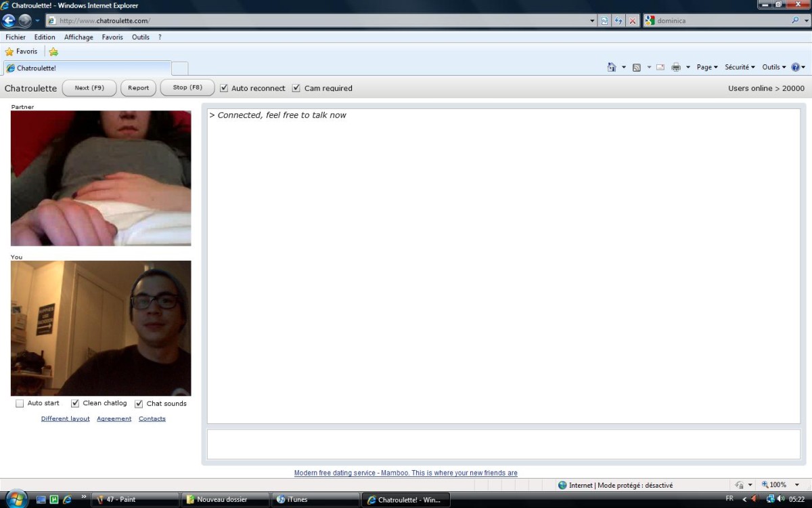
Task: Expand the Print options dropdown arrow
Action: pyautogui.click(x=688, y=68)
